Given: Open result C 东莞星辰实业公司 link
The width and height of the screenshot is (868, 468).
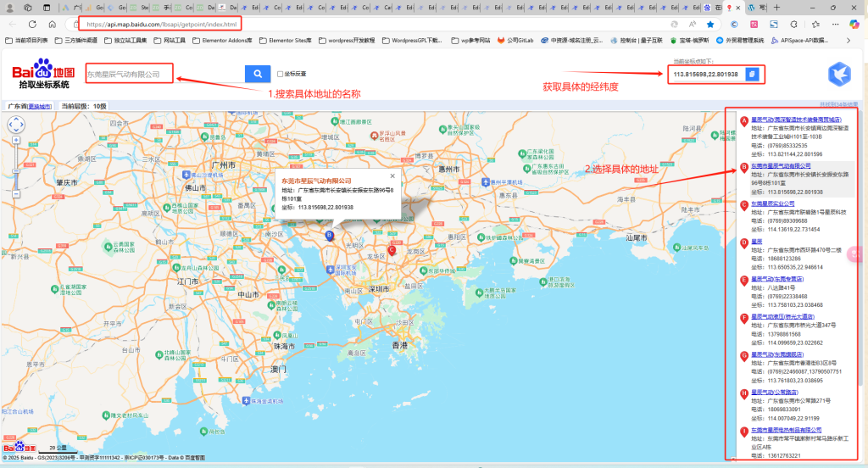Looking at the screenshot, I should (x=773, y=203).
